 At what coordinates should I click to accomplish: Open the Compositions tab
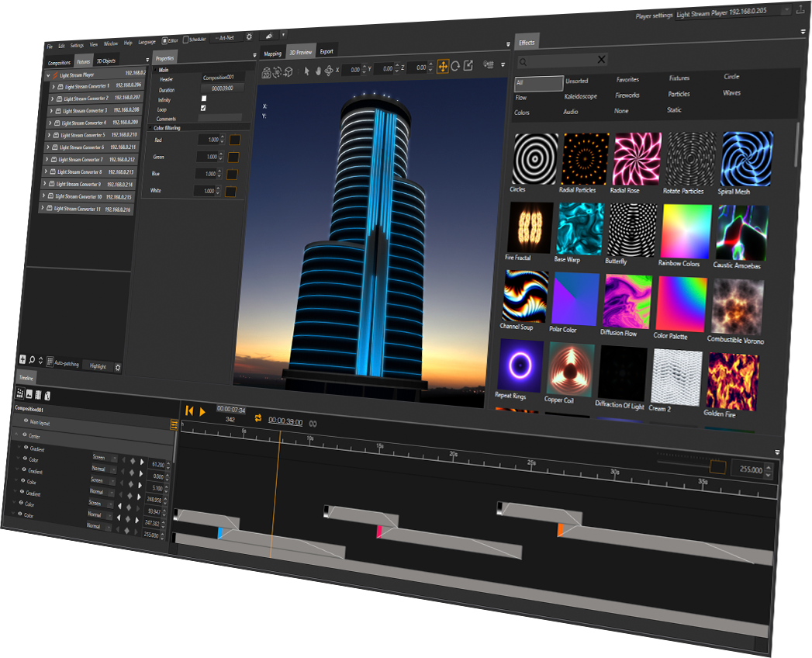tap(59, 63)
